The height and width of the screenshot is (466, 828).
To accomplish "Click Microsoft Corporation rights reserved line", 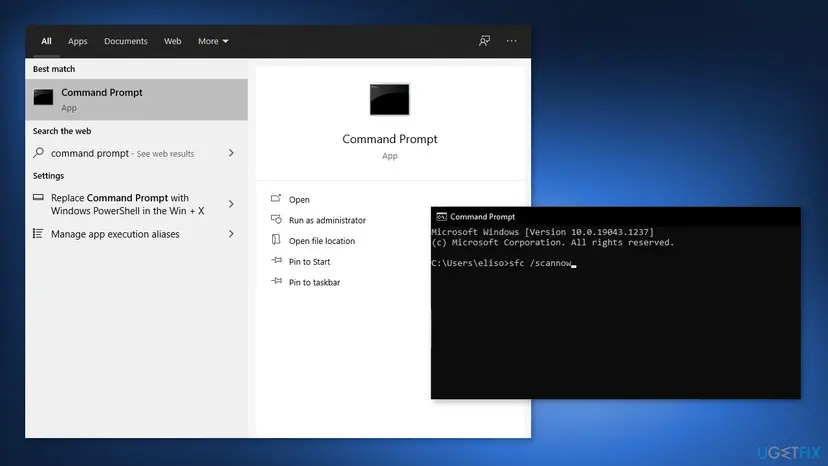I will click(x=552, y=243).
